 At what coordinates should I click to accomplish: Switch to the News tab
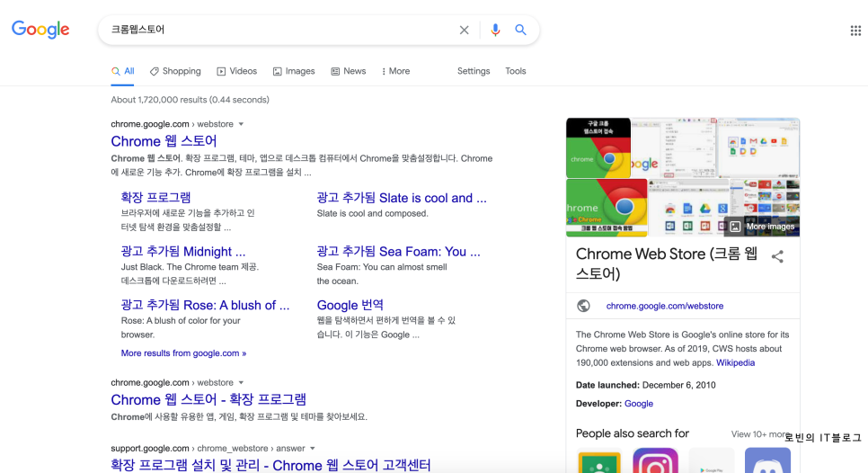(x=349, y=71)
